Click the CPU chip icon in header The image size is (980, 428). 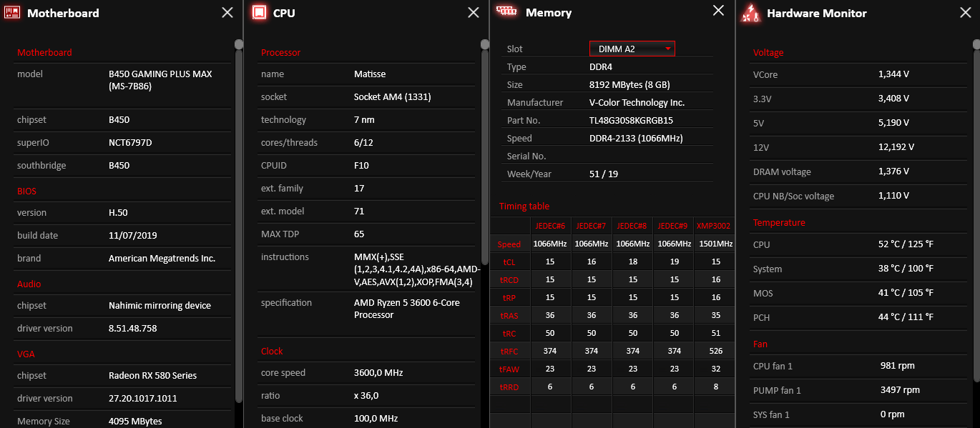click(259, 13)
